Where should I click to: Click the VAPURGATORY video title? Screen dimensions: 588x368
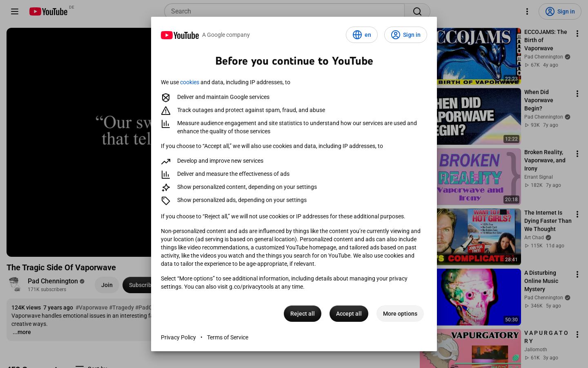pos(546,337)
